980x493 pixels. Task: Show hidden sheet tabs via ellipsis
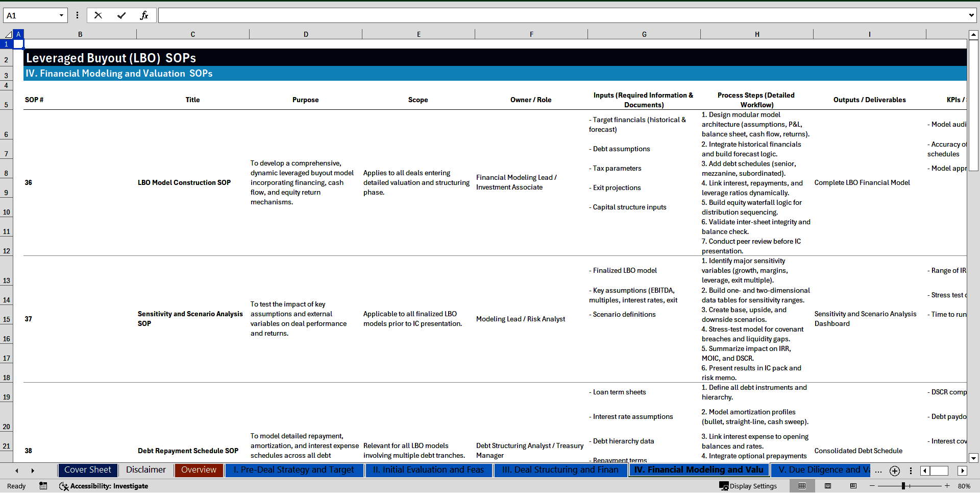[x=878, y=471]
